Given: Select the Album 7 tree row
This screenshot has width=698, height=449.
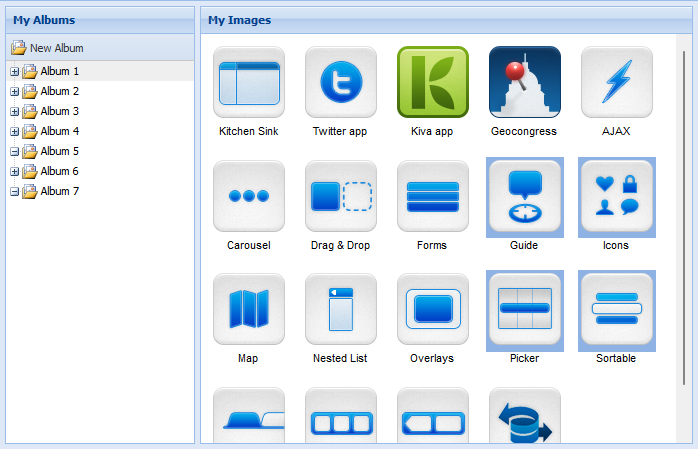Looking at the screenshot, I should 100,191.
